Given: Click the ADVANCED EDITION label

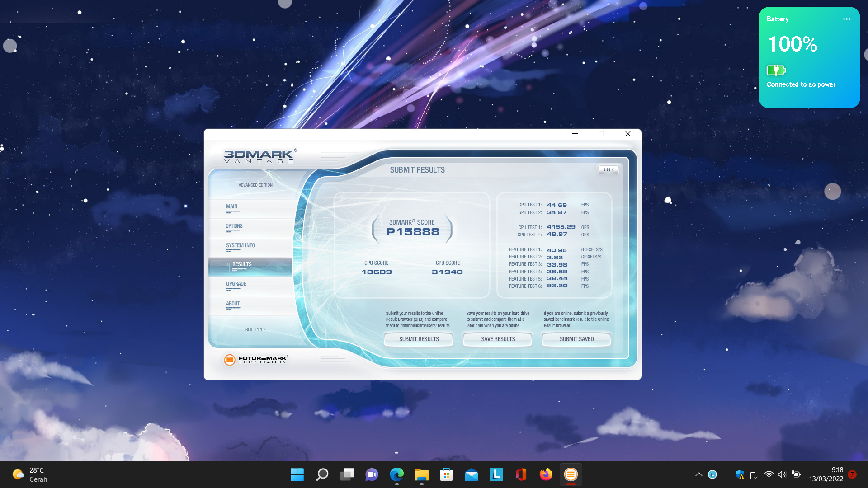Looking at the screenshot, I should 255,185.
